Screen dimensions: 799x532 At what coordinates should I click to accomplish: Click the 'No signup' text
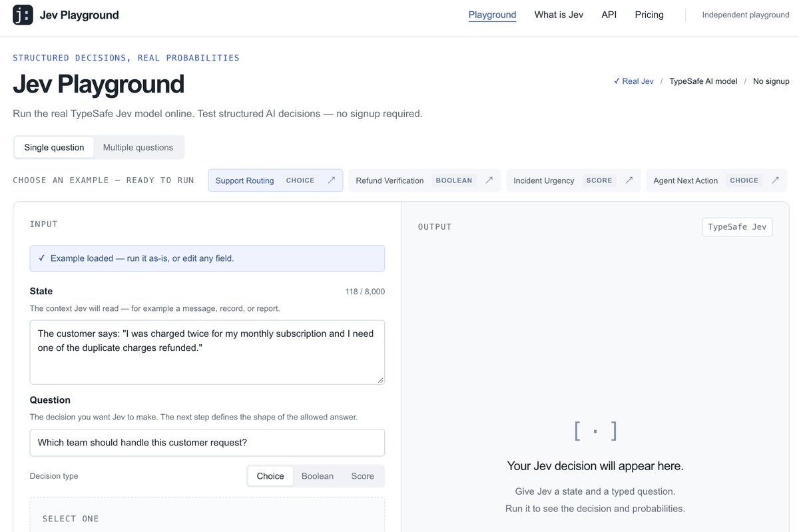click(771, 81)
